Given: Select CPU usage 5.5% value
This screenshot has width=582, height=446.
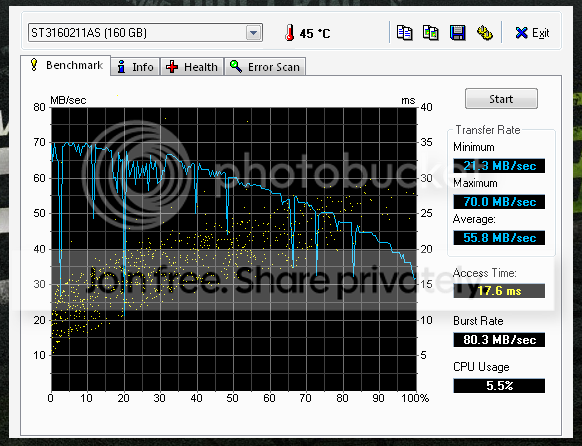Looking at the screenshot, I should coord(499,386).
